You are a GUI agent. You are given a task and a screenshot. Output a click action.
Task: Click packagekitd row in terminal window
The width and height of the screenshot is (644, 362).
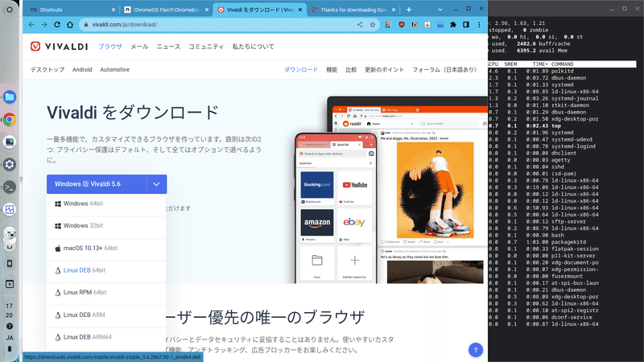(x=562, y=242)
